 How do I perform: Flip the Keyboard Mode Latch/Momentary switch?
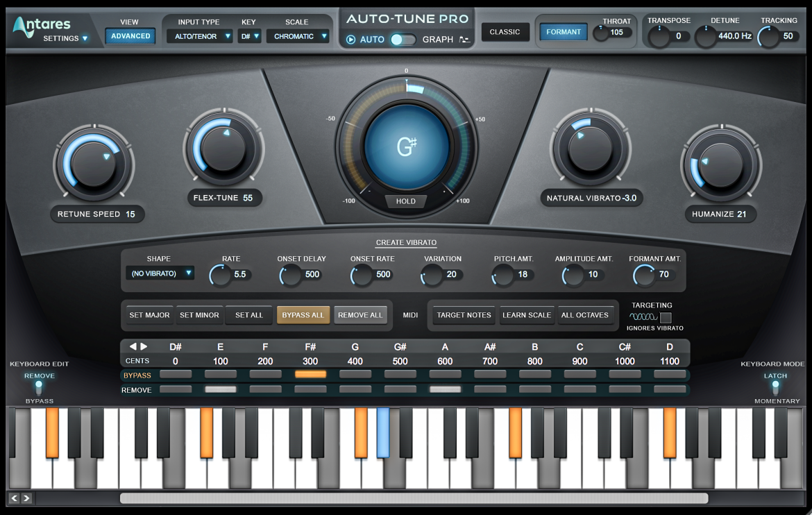coord(775,387)
